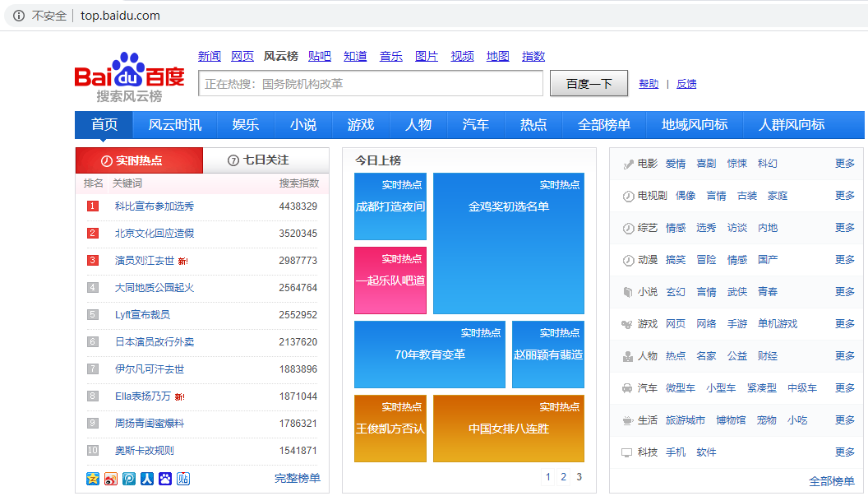Select the 人人网 share icon
The image size is (868, 496).
(x=147, y=478)
